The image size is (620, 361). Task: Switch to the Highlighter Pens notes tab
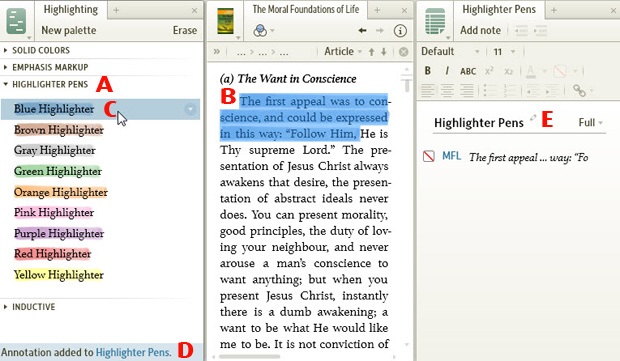pyautogui.click(x=499, y=9)
